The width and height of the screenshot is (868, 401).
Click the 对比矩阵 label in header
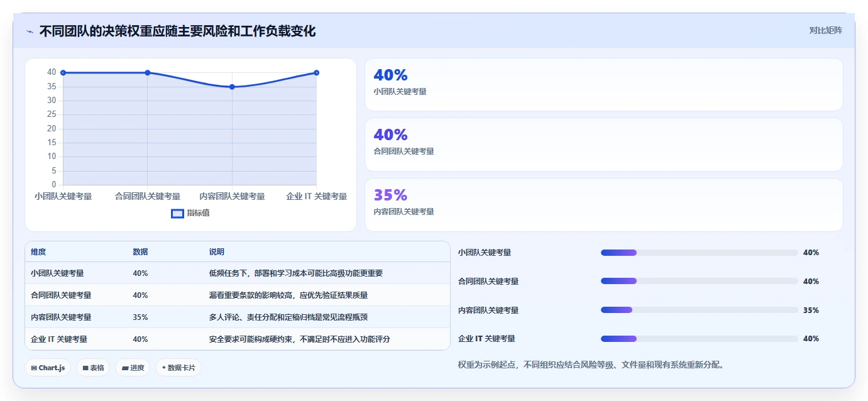[x=825, y=30]
